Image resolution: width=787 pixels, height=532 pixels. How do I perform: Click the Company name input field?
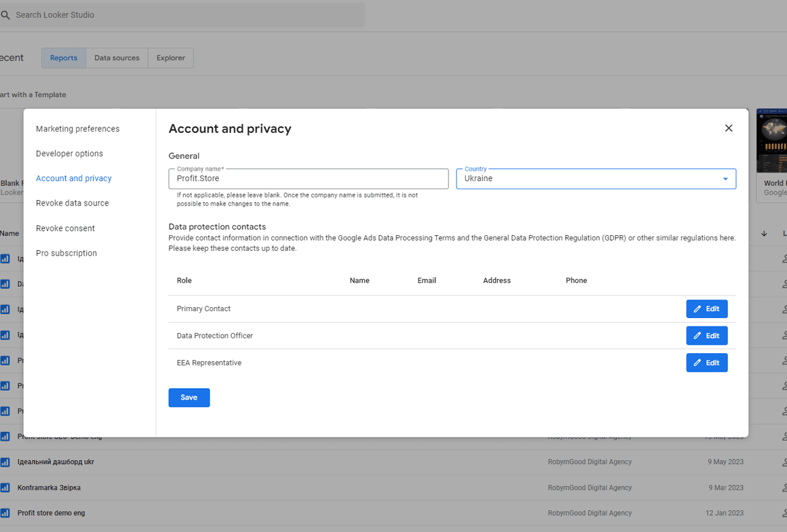(308, 179)
